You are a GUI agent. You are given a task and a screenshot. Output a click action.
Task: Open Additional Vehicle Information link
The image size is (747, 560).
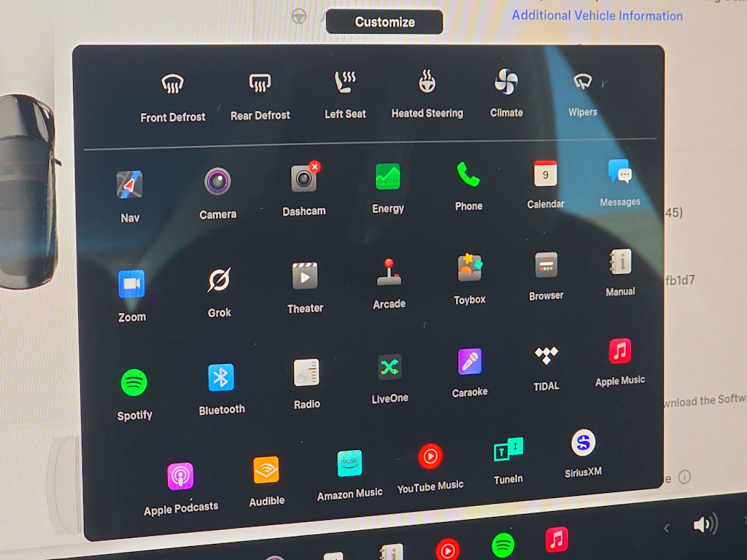coord(597,15)
